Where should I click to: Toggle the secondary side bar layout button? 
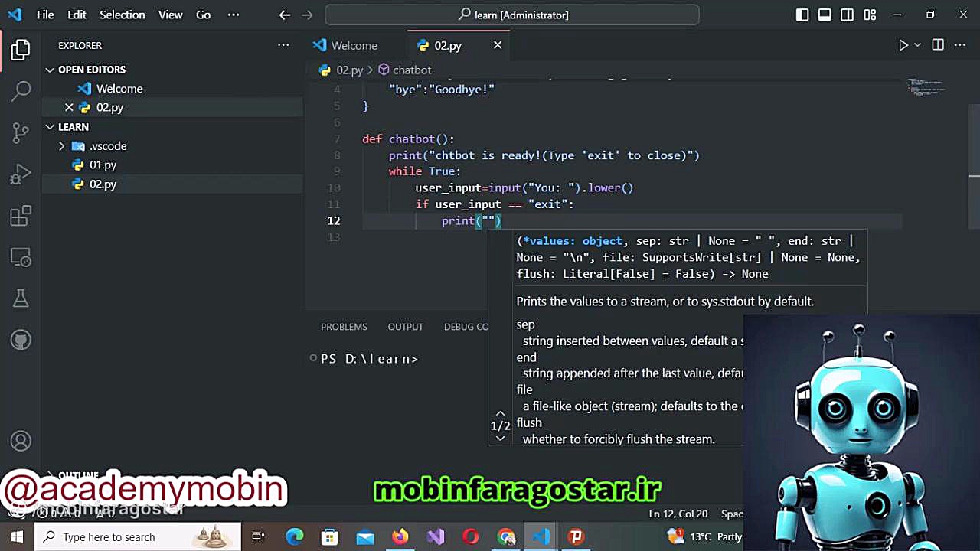pos(847,15)
